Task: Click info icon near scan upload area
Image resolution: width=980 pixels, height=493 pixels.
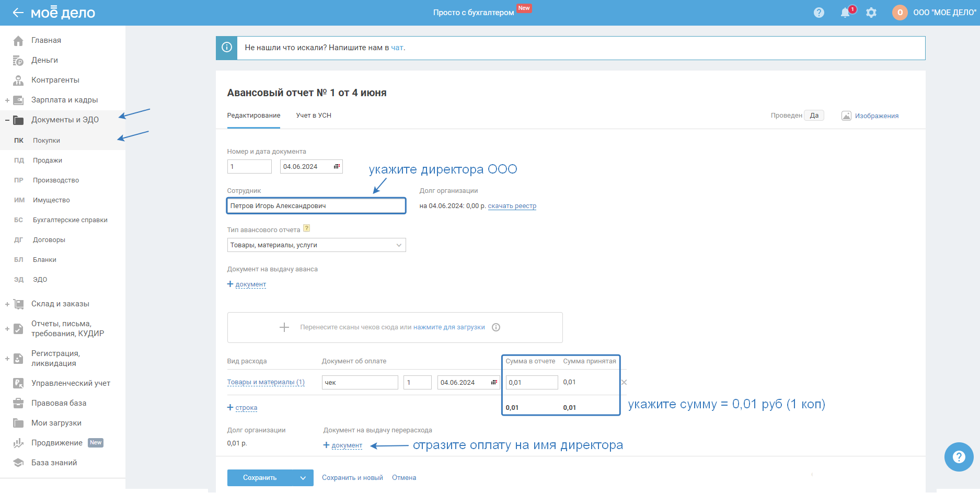Action: coord(496,327)
